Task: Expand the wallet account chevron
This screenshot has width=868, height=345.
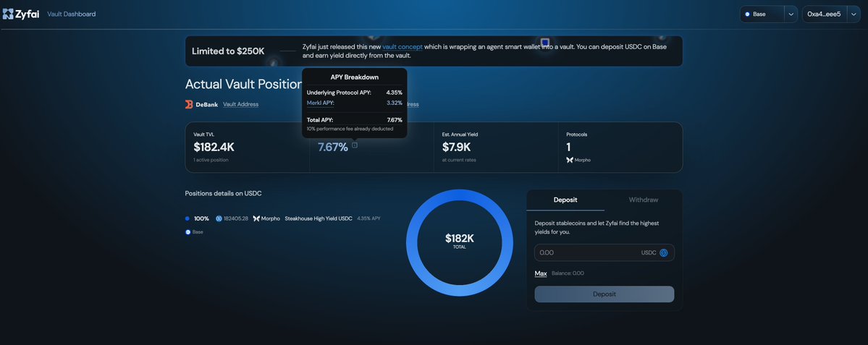Action: pyautogui.click(x=853, y=14)
